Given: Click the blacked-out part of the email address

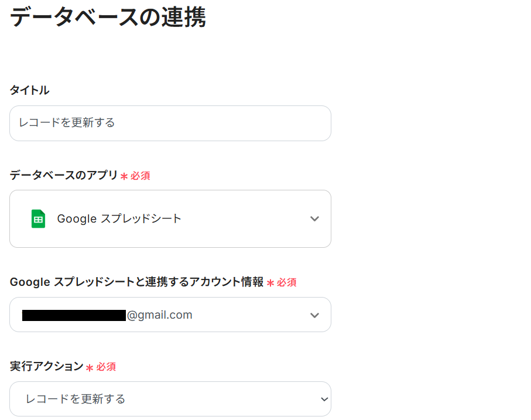Looking at the screenshot, I should click(74, 316).
